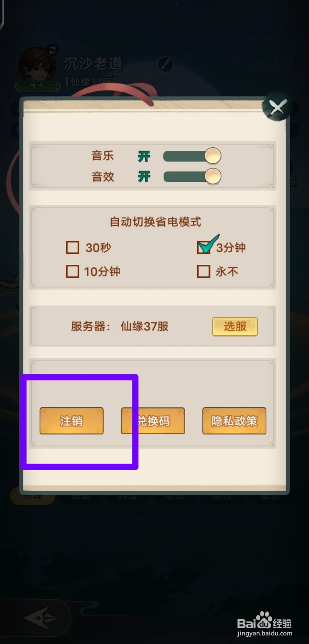The image size is (309, 644).
Task: Tap the pencil edit-name icon
Action: coord(165,64)
